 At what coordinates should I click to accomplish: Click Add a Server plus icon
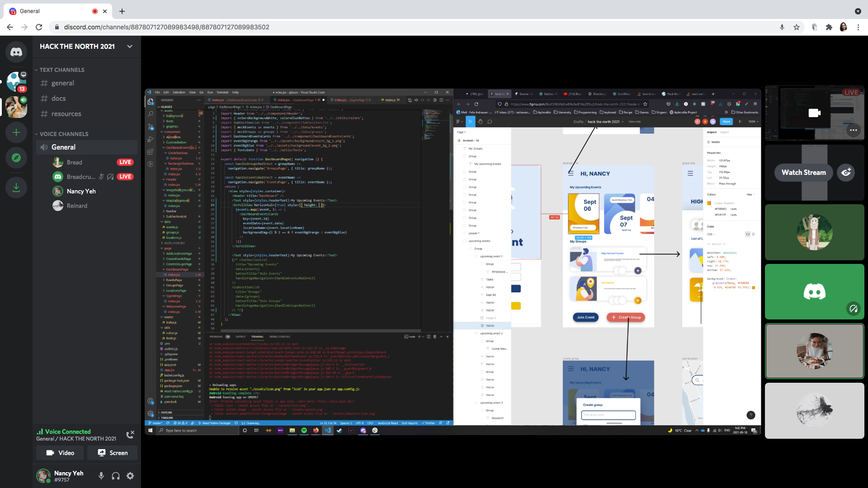coord(16,132)
